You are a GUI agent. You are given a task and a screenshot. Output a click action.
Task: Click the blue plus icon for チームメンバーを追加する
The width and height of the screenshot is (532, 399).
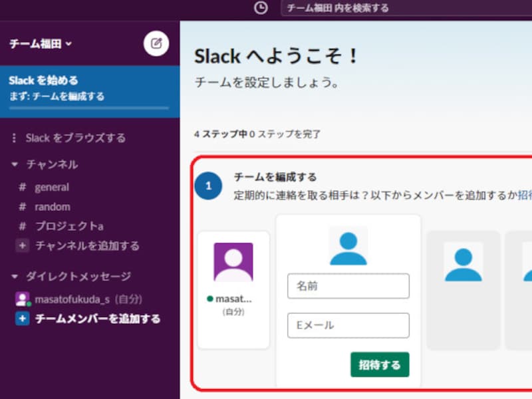[23, 319]
